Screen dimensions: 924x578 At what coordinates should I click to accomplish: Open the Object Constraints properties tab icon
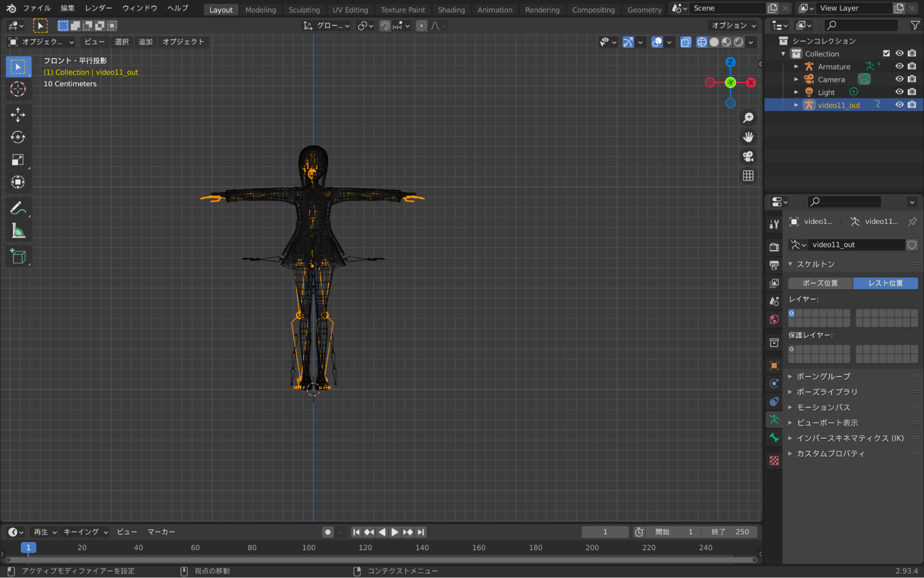click(774, 402)
